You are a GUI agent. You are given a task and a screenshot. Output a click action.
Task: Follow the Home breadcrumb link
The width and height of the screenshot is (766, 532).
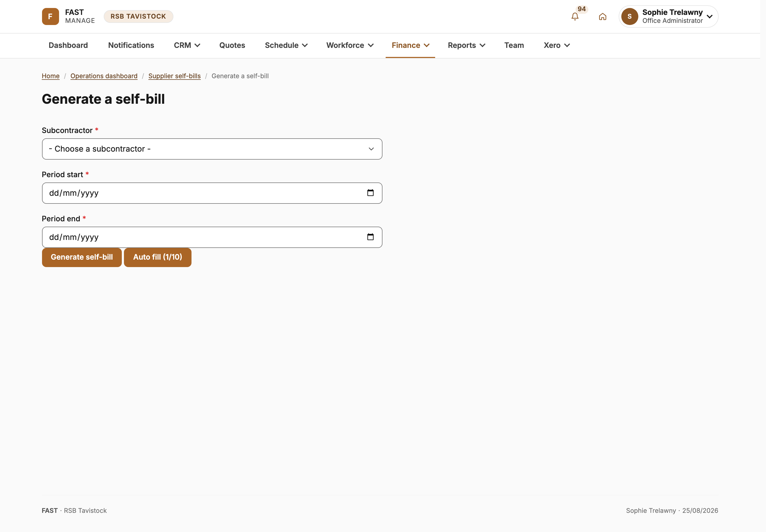click(51, 76)
